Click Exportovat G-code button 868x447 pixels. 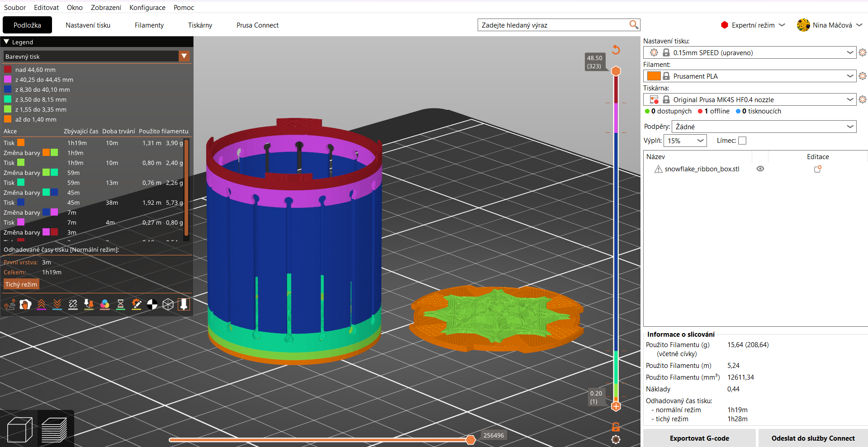click(699, 438)
